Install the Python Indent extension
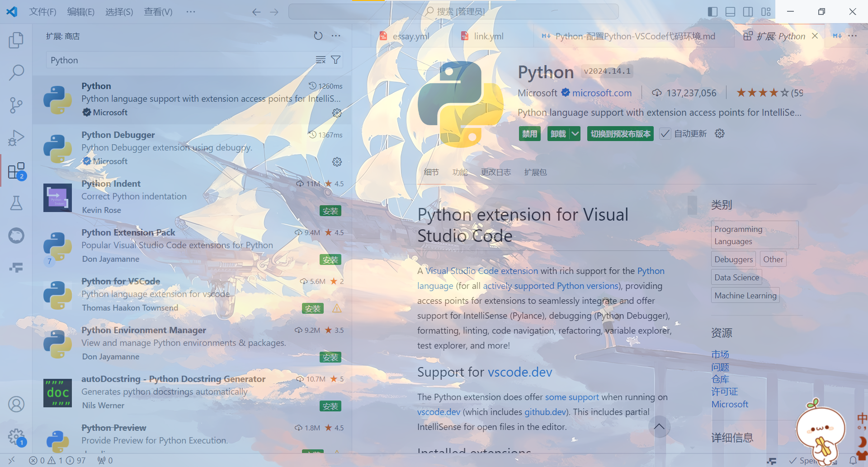The height and width of the screenshot is (467, 868). (330, 211)
